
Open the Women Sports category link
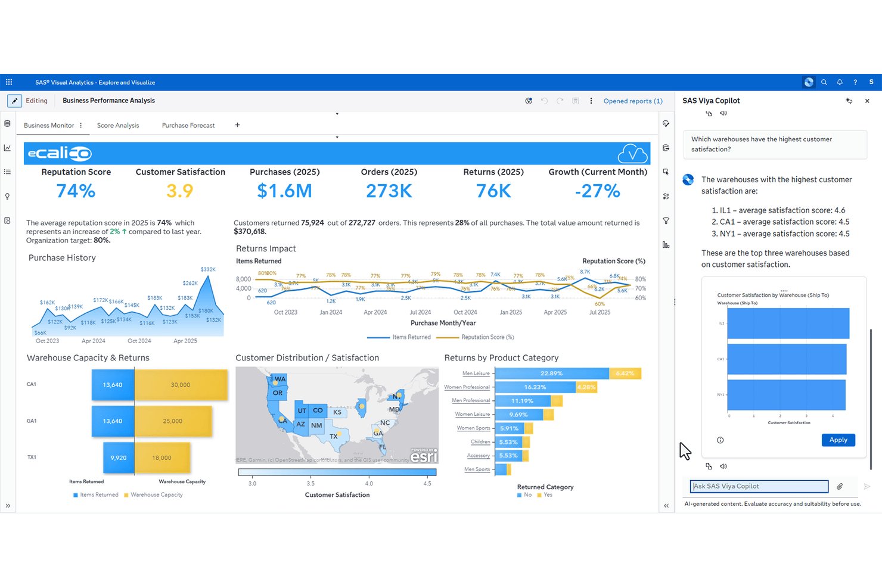pos(473,428)
